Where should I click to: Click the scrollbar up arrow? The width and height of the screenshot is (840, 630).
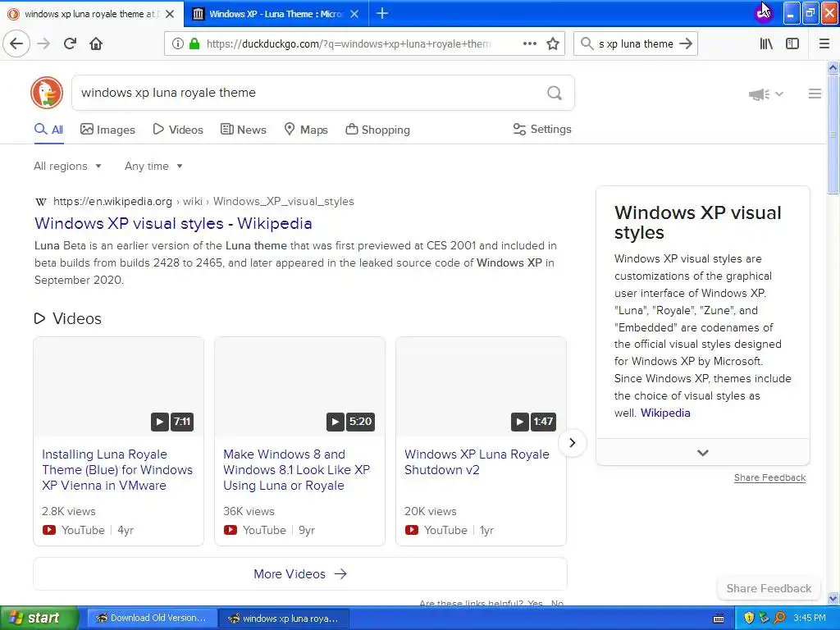[x=833, y=67]
